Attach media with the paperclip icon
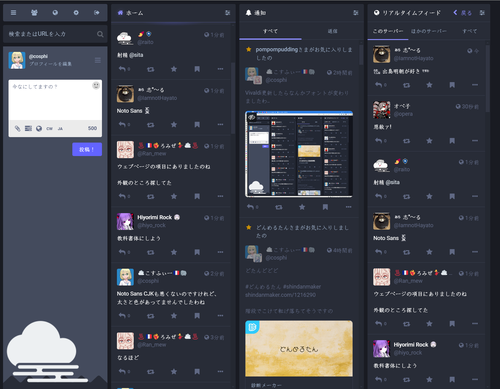500x389 pixels. (x=17, y=128)
